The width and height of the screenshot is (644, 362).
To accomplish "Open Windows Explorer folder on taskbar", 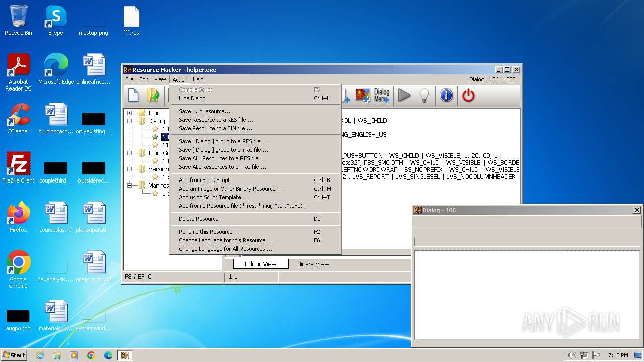I will (57, 355).
